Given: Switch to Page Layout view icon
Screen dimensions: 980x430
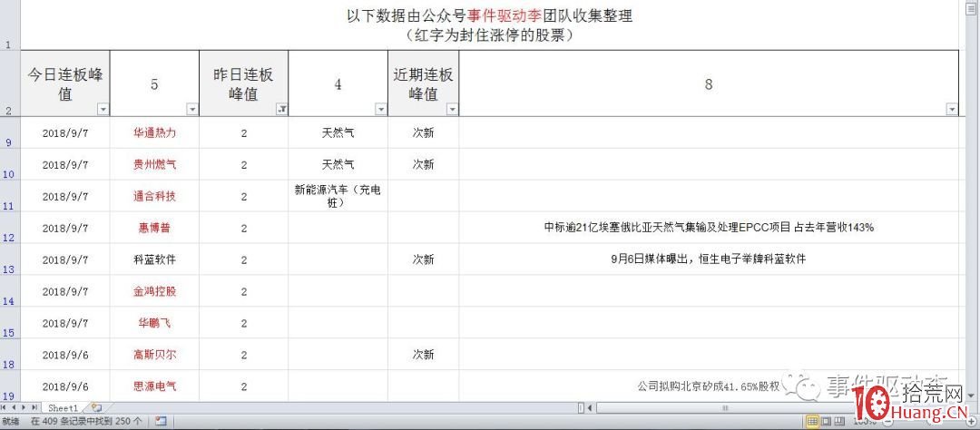Looking at the screenshot, I should pos(826,421).
